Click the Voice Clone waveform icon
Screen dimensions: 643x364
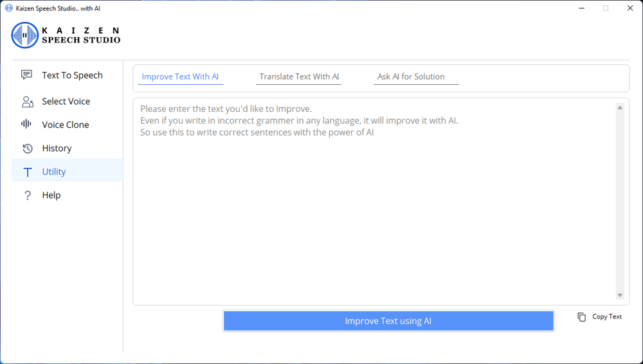click(x=26, y=124)
